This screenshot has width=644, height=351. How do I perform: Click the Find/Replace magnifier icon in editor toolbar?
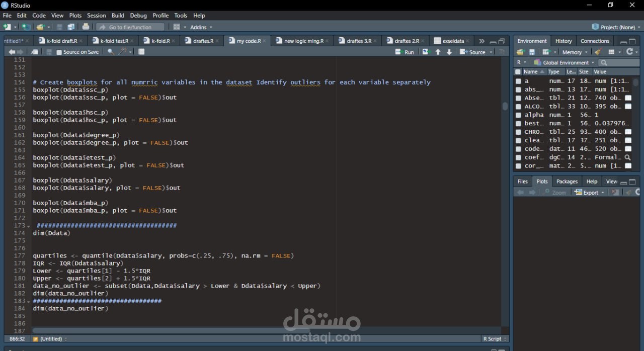[x=111, y=52]
